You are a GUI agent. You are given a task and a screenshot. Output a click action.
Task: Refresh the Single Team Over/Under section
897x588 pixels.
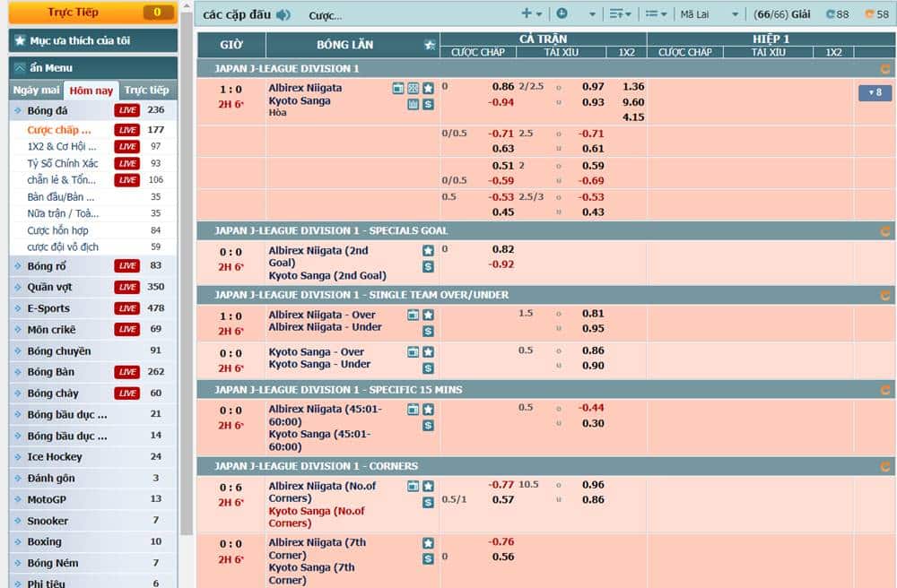pyautogui.click(x=885, y=296)
